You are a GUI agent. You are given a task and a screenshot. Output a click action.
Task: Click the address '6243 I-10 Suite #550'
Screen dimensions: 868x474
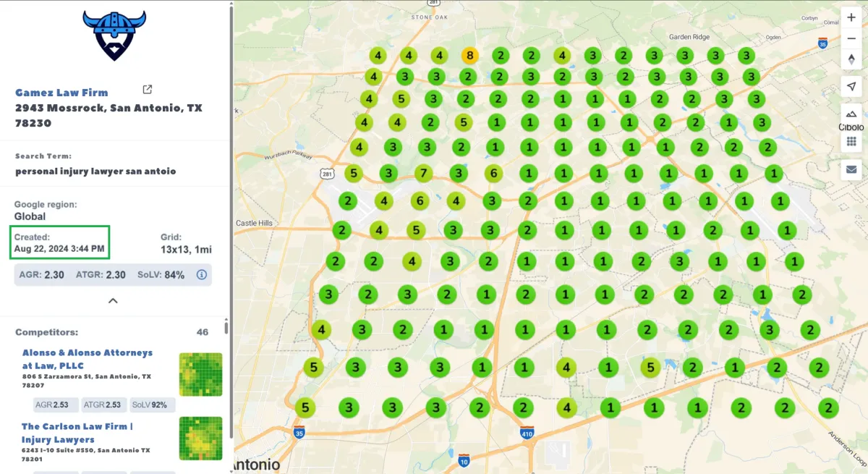pos(85,454)
